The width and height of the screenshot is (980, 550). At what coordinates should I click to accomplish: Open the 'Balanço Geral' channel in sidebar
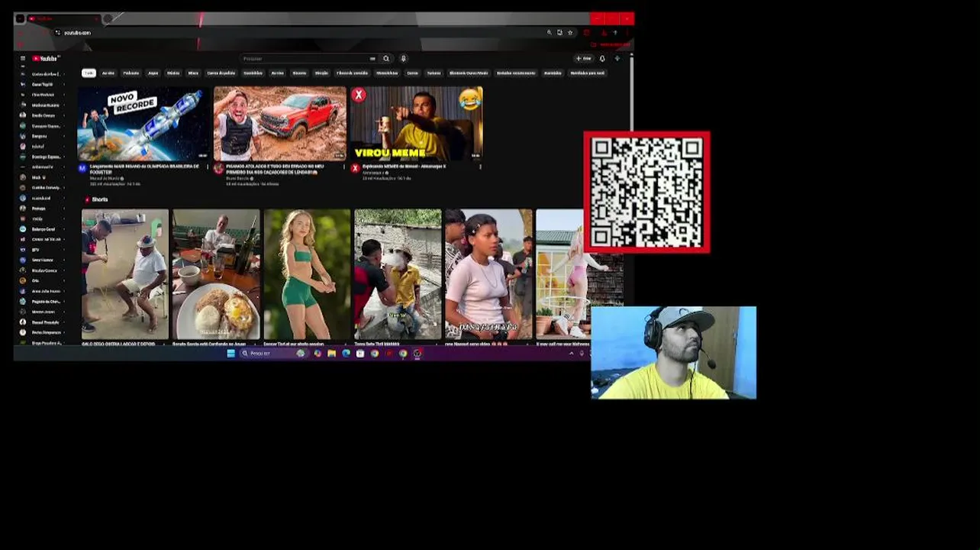tap(43, 228)
